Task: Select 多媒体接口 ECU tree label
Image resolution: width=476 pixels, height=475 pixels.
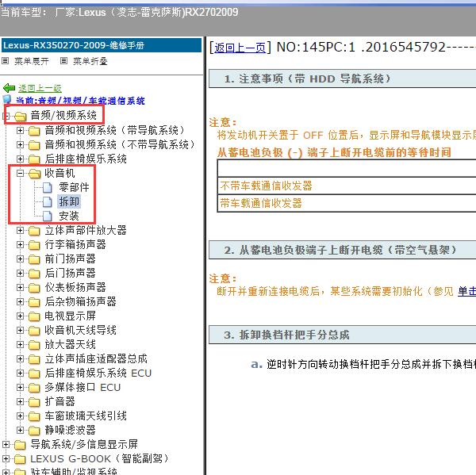Action: pos(83,387)
